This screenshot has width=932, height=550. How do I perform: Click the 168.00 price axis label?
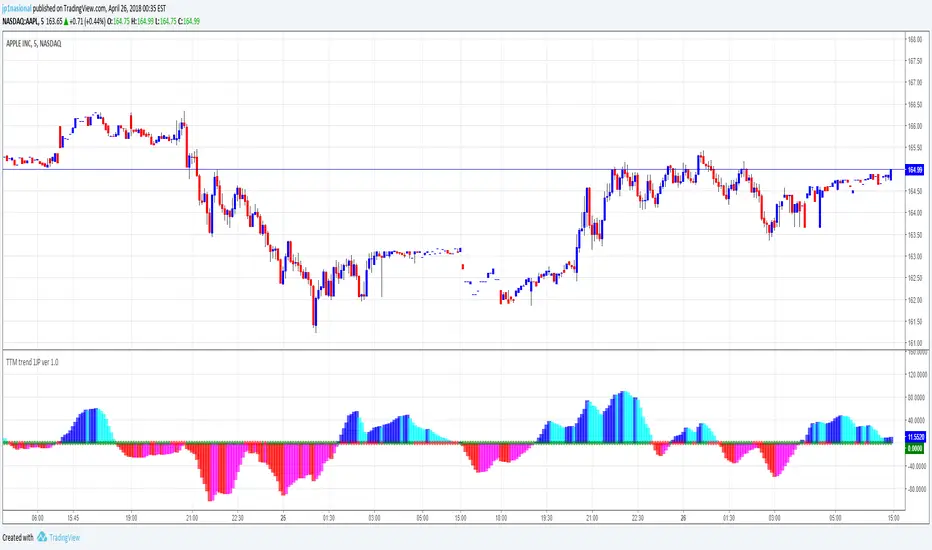[x=915, y=40]
